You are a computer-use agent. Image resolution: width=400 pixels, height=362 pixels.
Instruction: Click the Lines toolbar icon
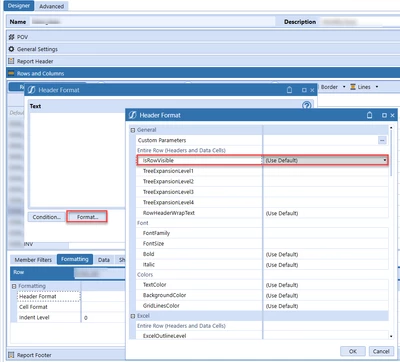point(353,87)
